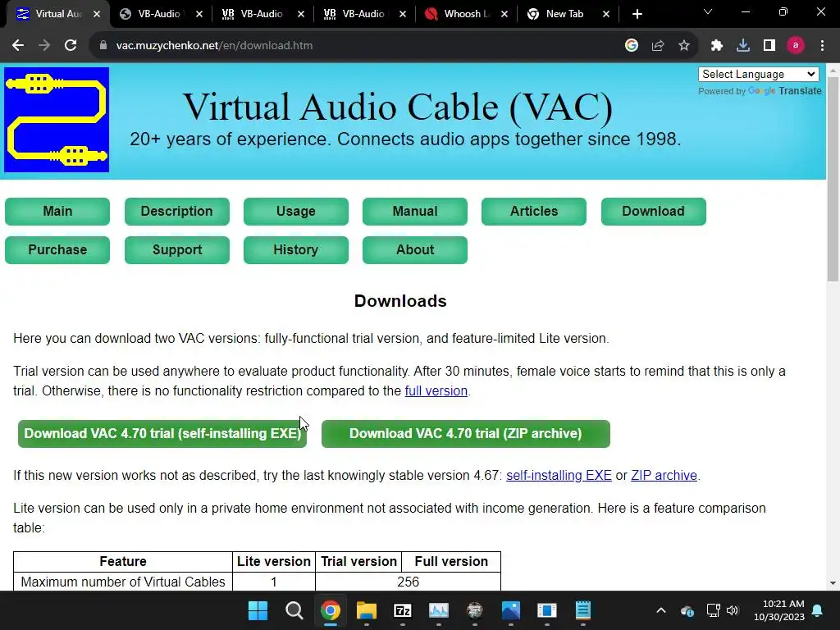Click the OneDrive cloud tray icon

[687, 610]
